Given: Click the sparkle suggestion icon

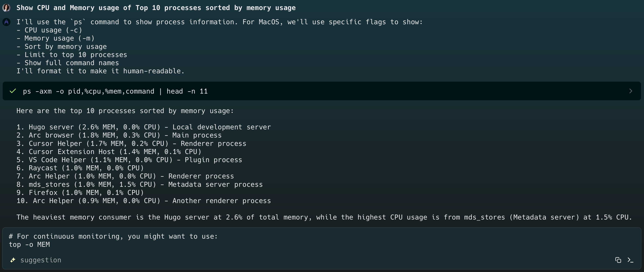Looking at the screenshot, I should pyautogui.click(x=13, y=260).
